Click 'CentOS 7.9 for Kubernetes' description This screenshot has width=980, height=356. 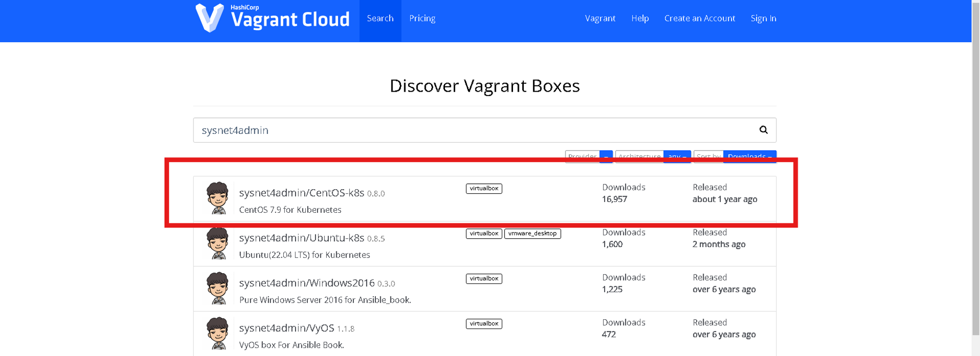coord(290,209)
